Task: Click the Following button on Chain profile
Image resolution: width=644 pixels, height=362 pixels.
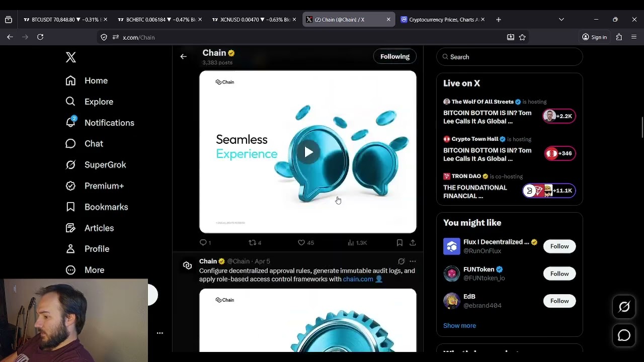Action: tap(395, 56)
